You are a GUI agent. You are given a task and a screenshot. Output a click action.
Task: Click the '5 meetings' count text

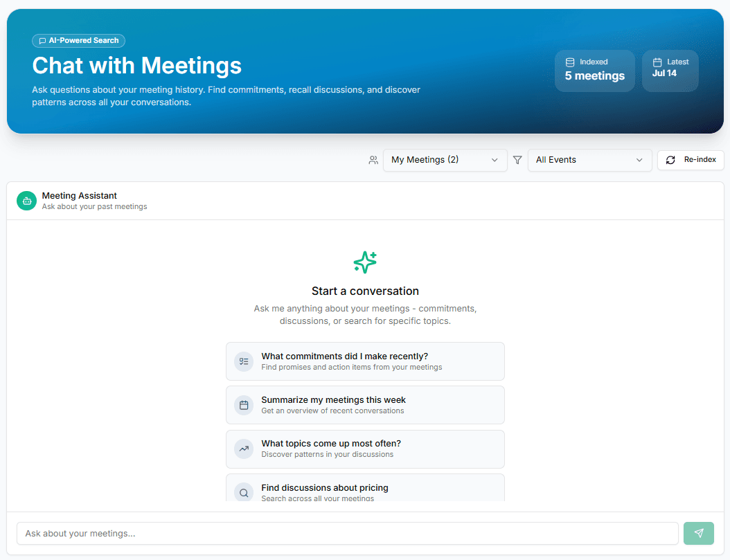coord(594,76)
